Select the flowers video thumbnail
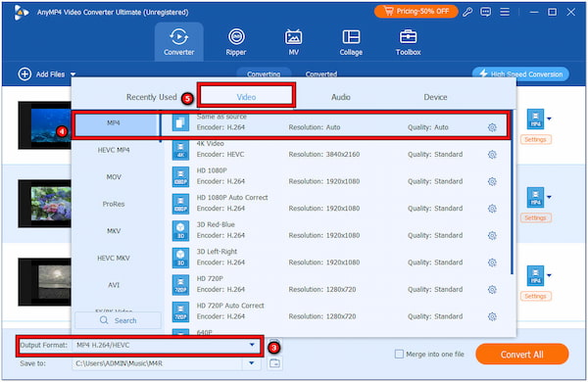This screenshot has width=588, height=382. pyautogui.click(x=45, y=204)
